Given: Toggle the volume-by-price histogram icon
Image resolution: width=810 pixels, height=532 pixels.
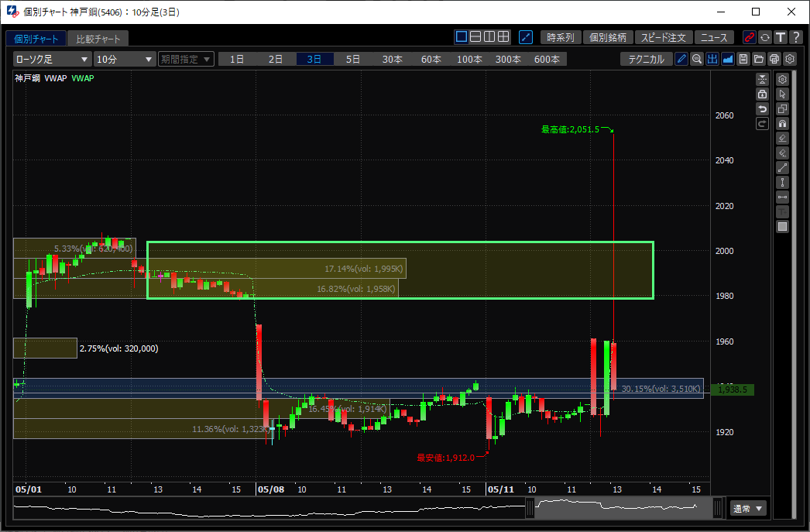Looking at the screenshot, I should [x=712, y=59].
